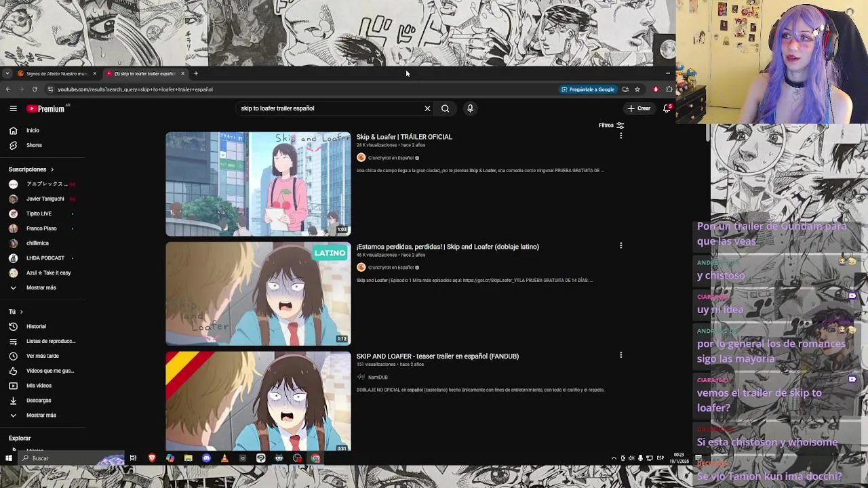
Task: Open Videos que me gustan
Action: point(42,371)
